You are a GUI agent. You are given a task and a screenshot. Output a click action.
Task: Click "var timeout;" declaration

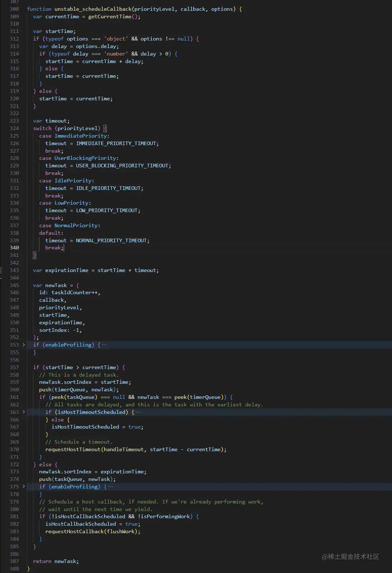point(52,121)
